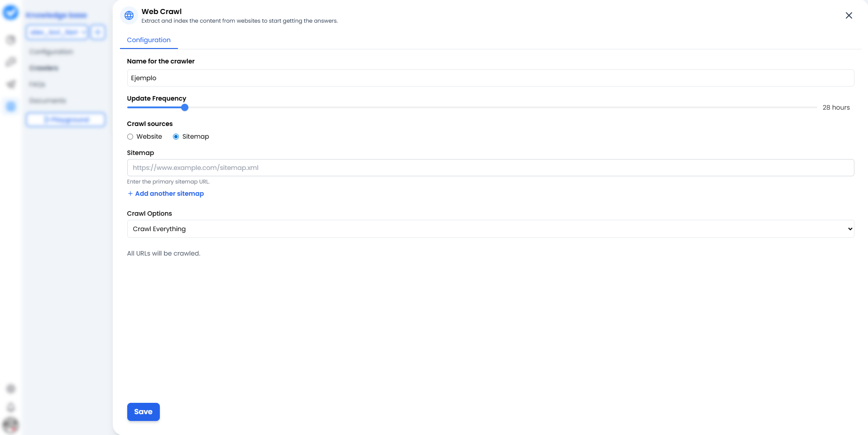This screenshot has height=435, width=868.
Task: Select the Website crawl source
Action: pyautogui.click(x=130, y=136)
